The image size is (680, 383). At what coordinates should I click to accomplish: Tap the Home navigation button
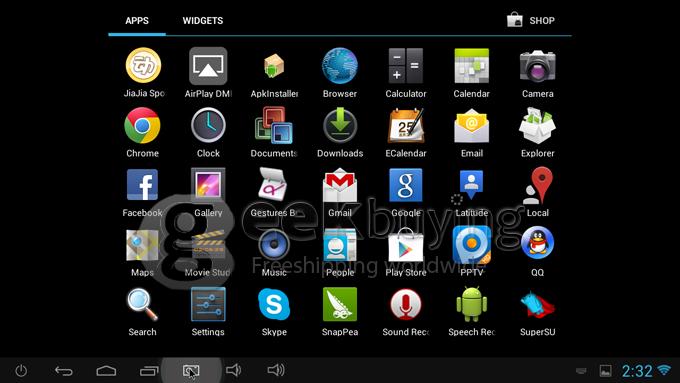106,370
